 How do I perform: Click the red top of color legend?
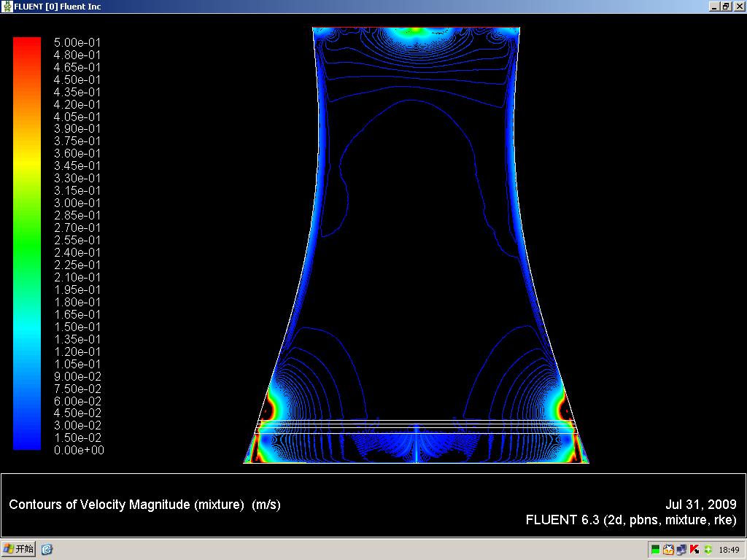pyautogui.click(x=27, y=42)
